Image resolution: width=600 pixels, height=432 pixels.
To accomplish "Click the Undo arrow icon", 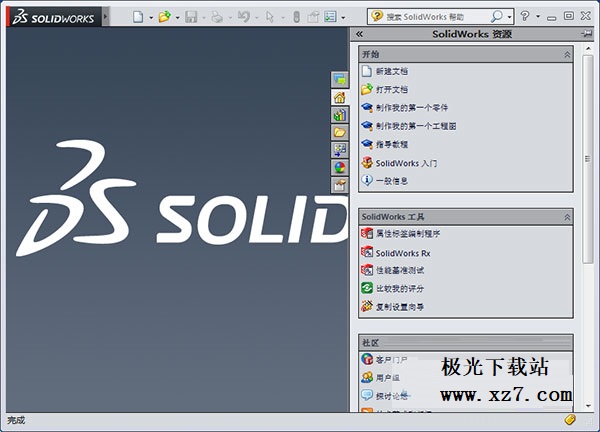I will (243, 17).
